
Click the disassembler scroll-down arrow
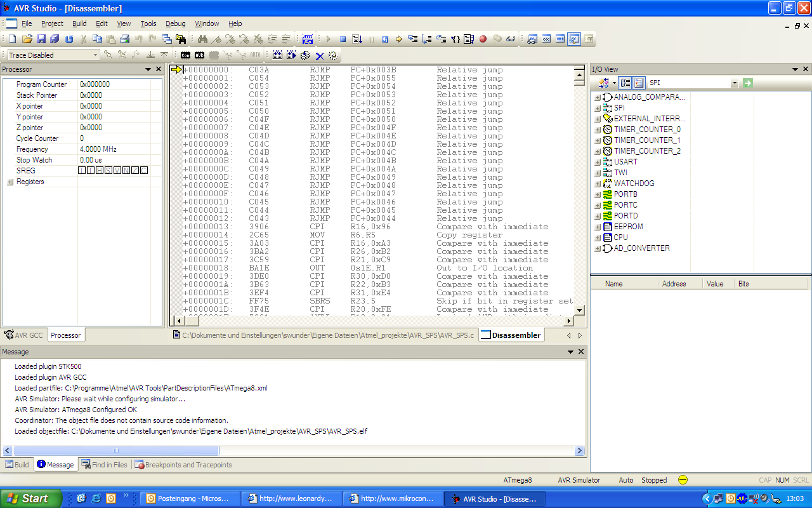click(579, 310)
